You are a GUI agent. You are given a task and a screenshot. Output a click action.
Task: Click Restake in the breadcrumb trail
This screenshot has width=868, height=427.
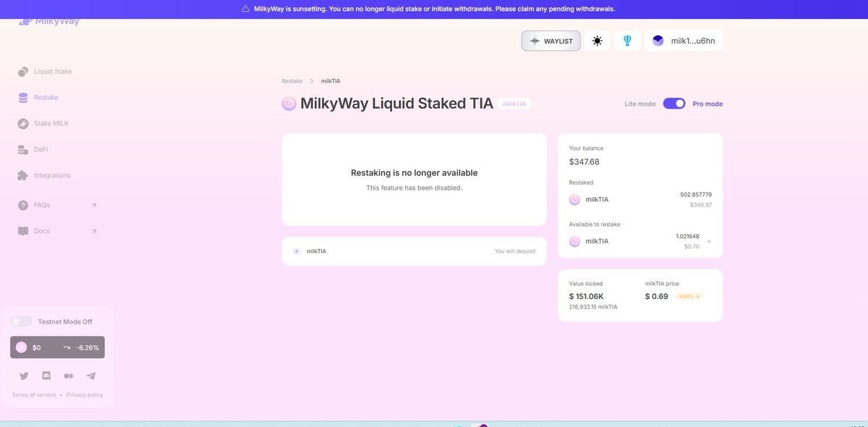point(292,80)
